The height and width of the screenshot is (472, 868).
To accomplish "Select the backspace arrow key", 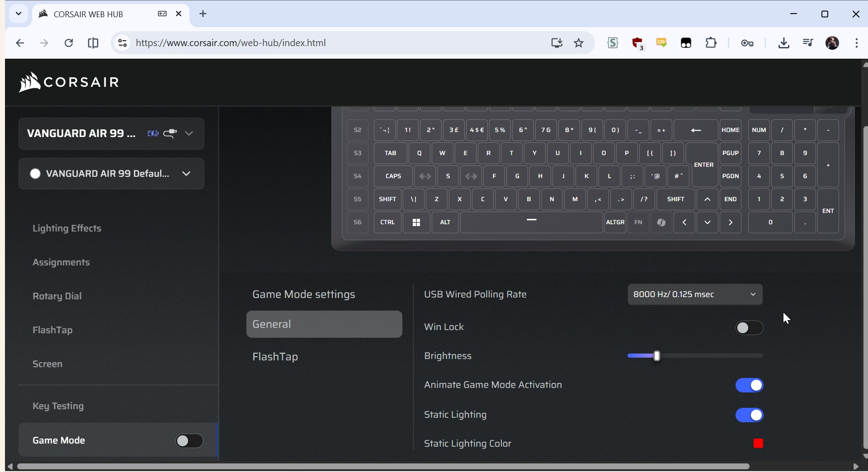I will click(x=696, y=130).
